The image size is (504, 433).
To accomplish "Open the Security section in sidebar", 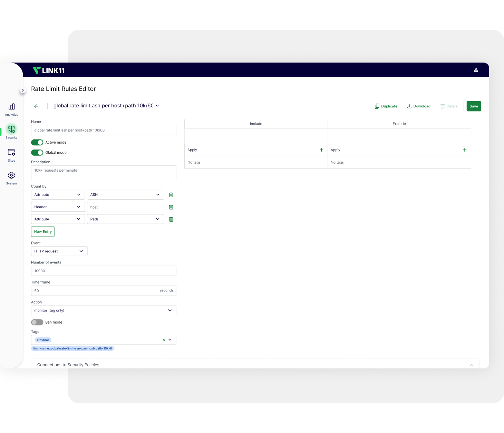I will [x=11, y=132].
